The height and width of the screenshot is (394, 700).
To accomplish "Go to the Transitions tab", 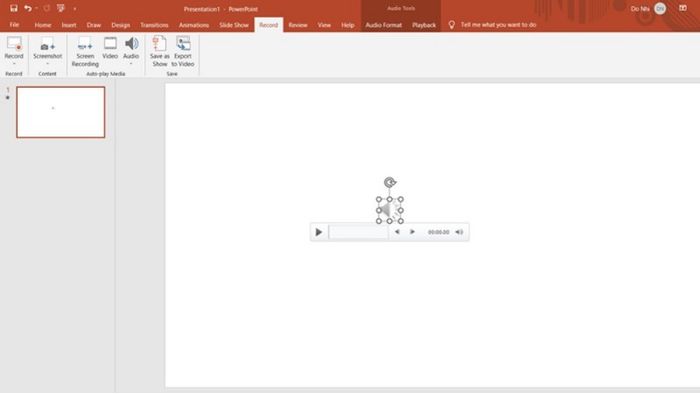I will 154,25.
